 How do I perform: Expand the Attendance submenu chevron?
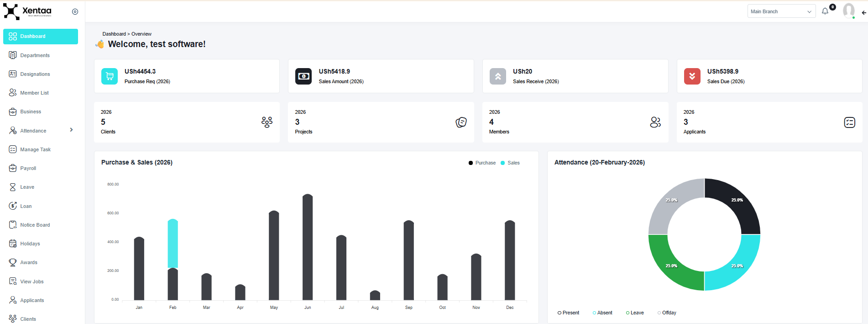pos(71,130)
